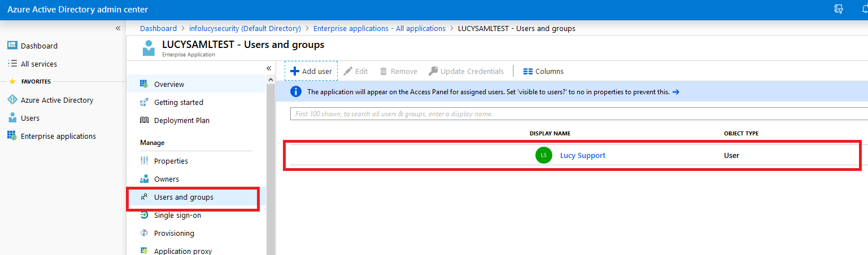868x255 pixels.
Task: Click the Azure Active Directory diamond icon
Action: 12,100
